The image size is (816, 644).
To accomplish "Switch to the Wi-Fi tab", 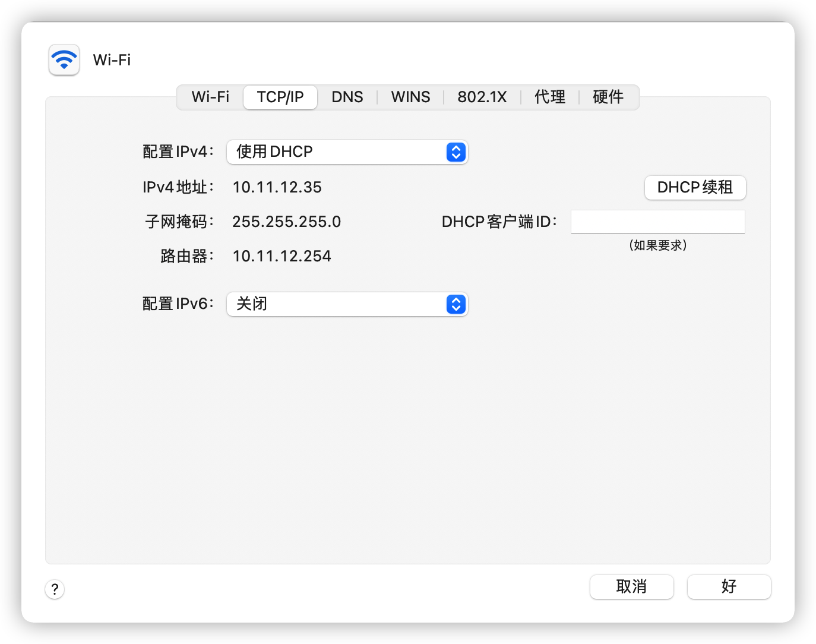I will click(x=210, y=97).
